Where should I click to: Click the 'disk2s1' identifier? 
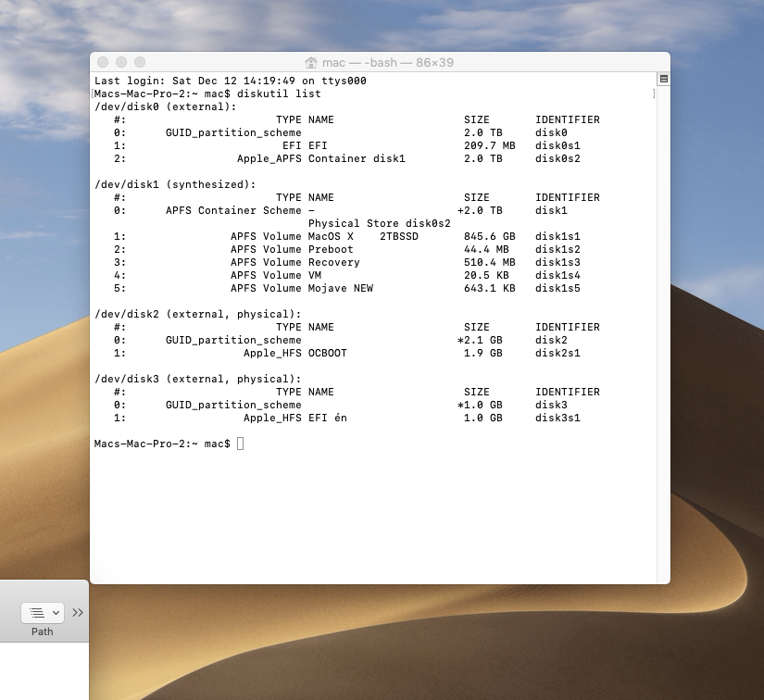pos(557,353)
